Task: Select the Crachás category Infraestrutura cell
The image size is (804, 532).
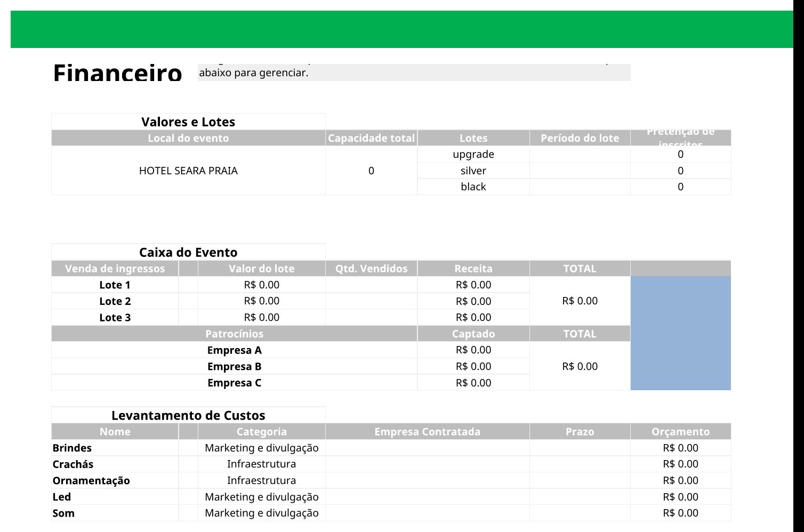Action: (261, 464)
